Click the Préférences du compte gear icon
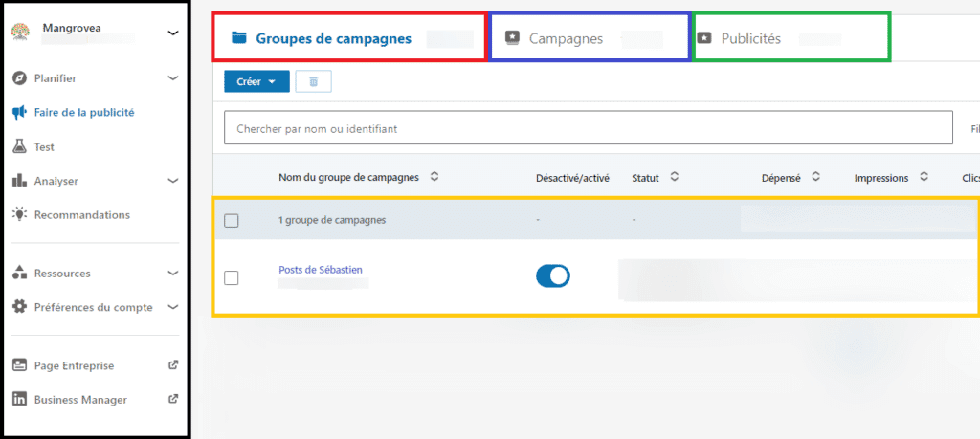The width and height of the screenshot is (980, 439). tap(20, 307)
